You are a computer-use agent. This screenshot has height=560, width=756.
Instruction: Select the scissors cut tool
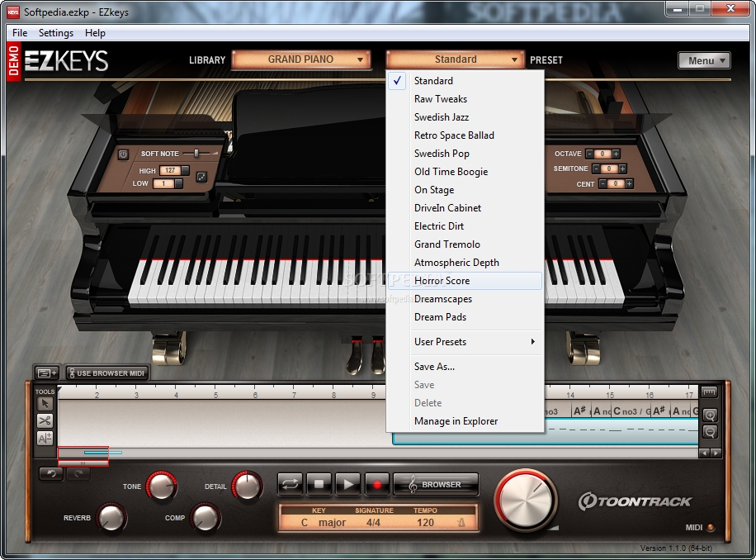click(45, 421)
